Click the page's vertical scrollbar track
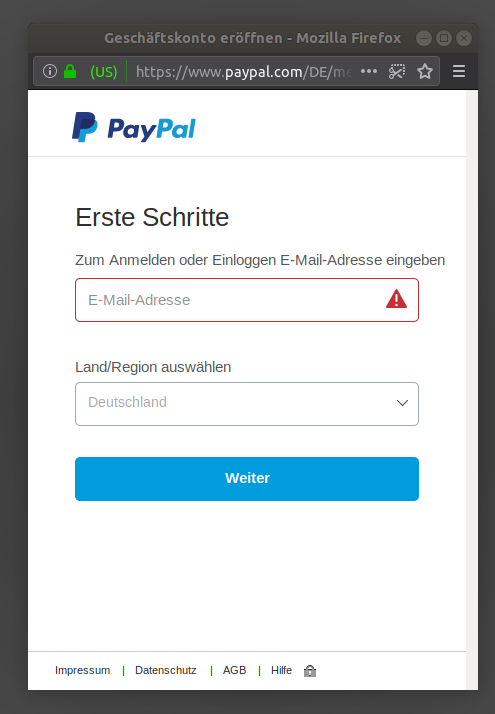This screenshot has width=495, height=714. pos(472,389)
